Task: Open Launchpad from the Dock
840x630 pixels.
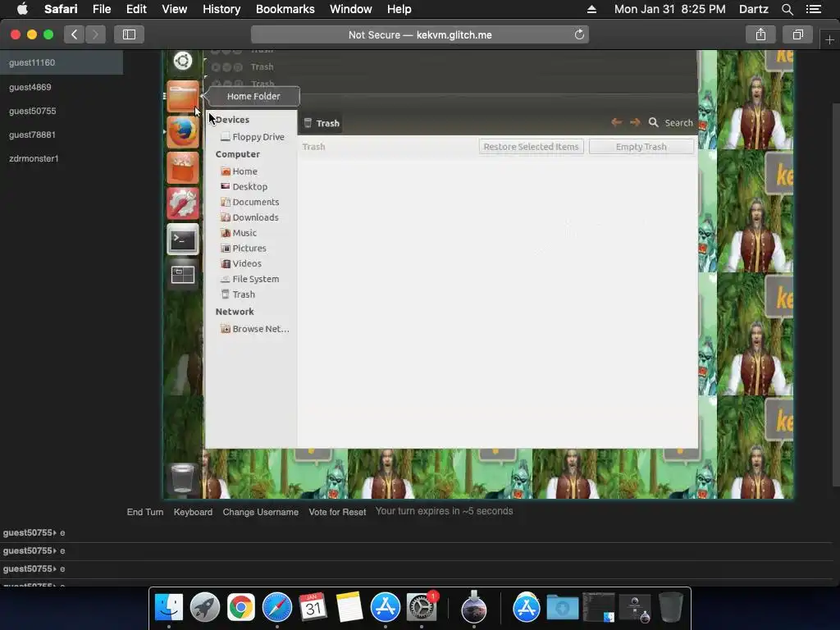Action: point(204,608)
